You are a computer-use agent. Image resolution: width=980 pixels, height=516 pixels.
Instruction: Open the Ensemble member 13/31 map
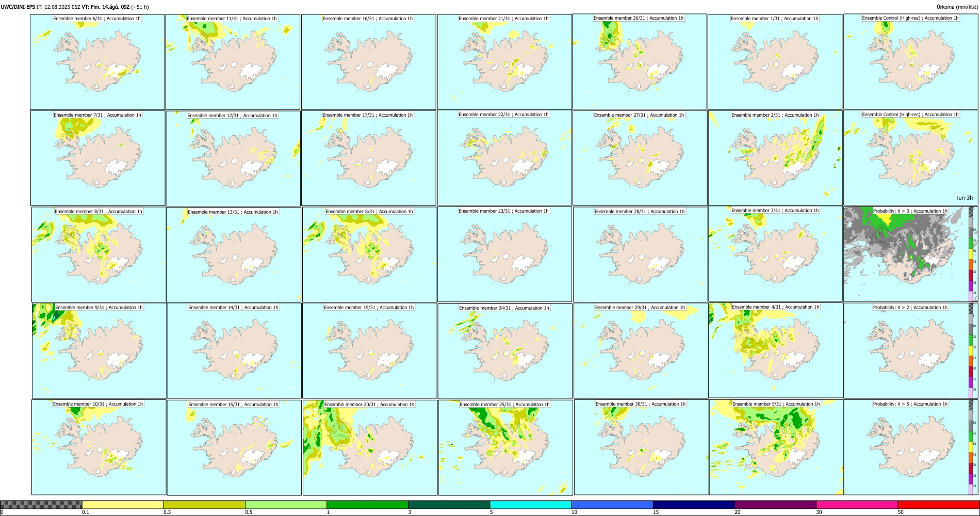tap(234, 255)
